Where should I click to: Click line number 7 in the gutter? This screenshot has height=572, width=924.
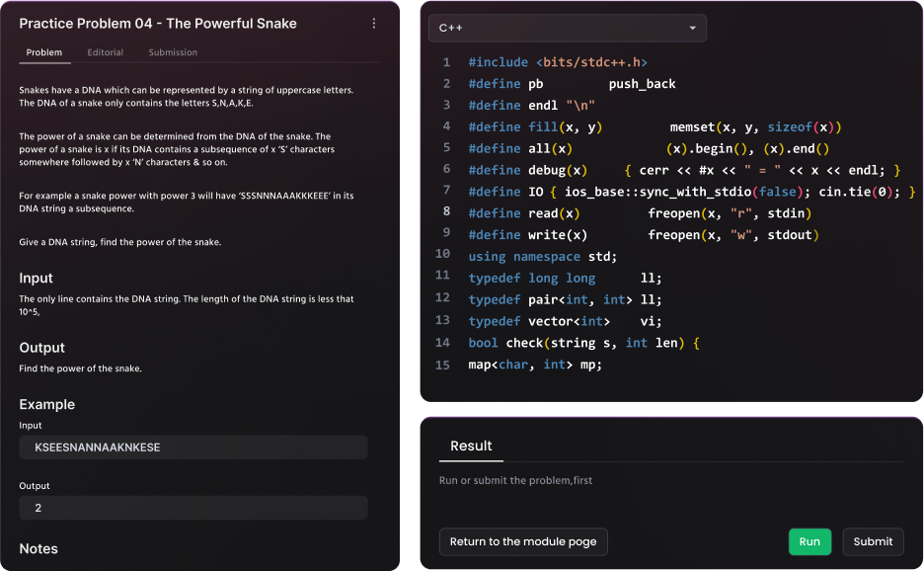click(446, 190)
